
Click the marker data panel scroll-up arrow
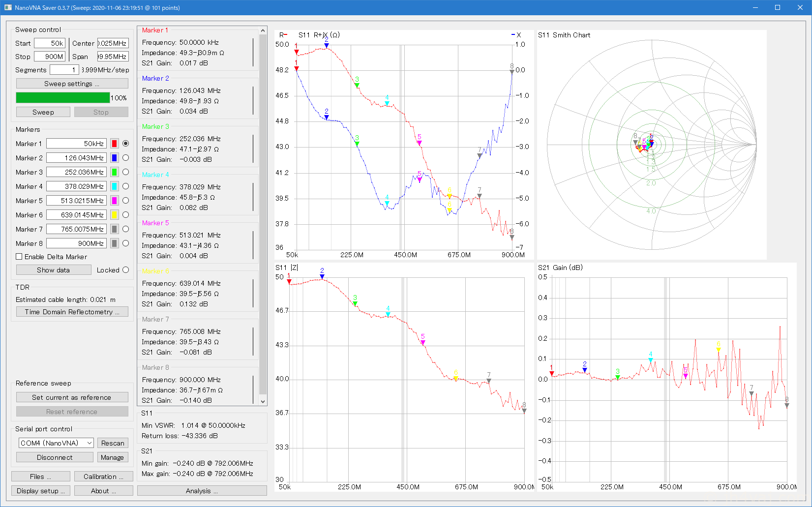point(263,30)
